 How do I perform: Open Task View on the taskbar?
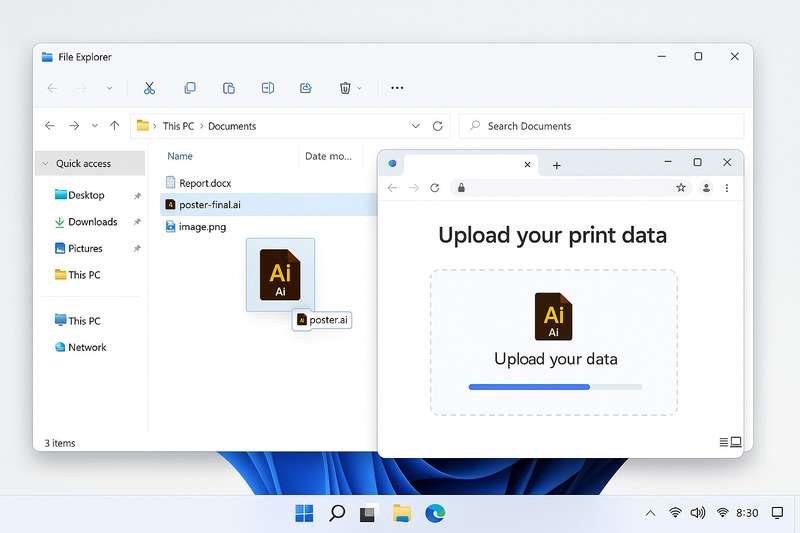[367, 513]
